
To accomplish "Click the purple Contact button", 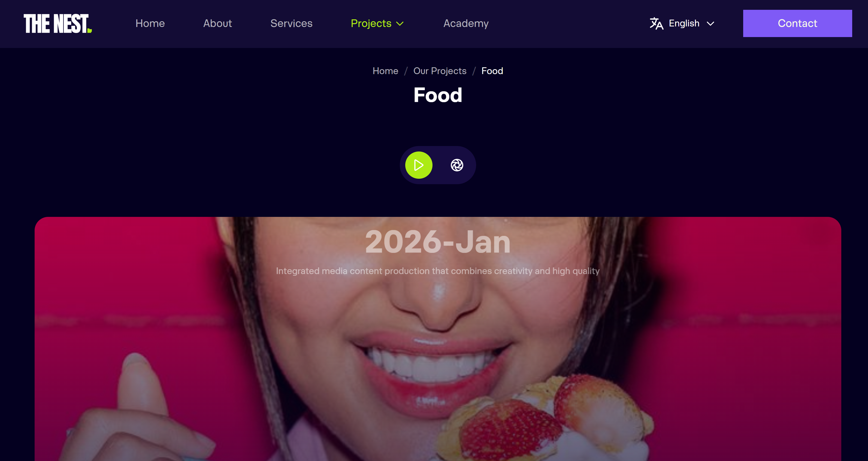I will coord(797,23).
